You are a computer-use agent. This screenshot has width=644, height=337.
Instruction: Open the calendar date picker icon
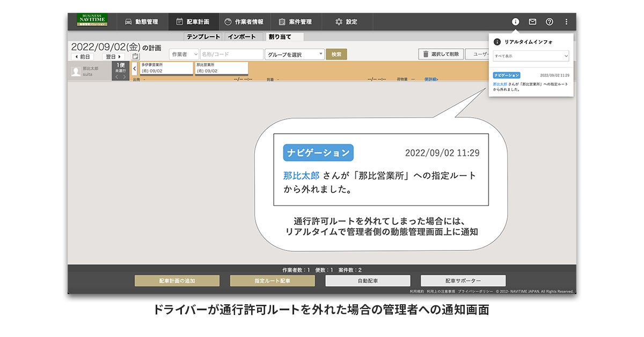click(x=135, y=56)
